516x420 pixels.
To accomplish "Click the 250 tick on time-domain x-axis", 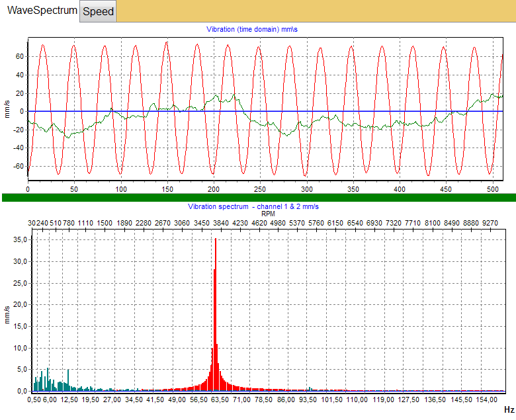I will pyautogui.click(x=260, y=189).
